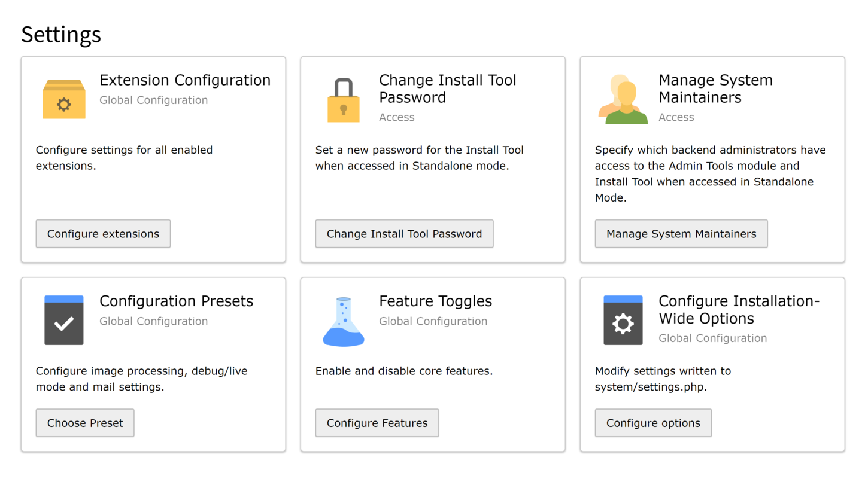Click 'Set a new password for the Install Tool' text
This screenshot has width=868, height=482.
click(x=420, y=158)
